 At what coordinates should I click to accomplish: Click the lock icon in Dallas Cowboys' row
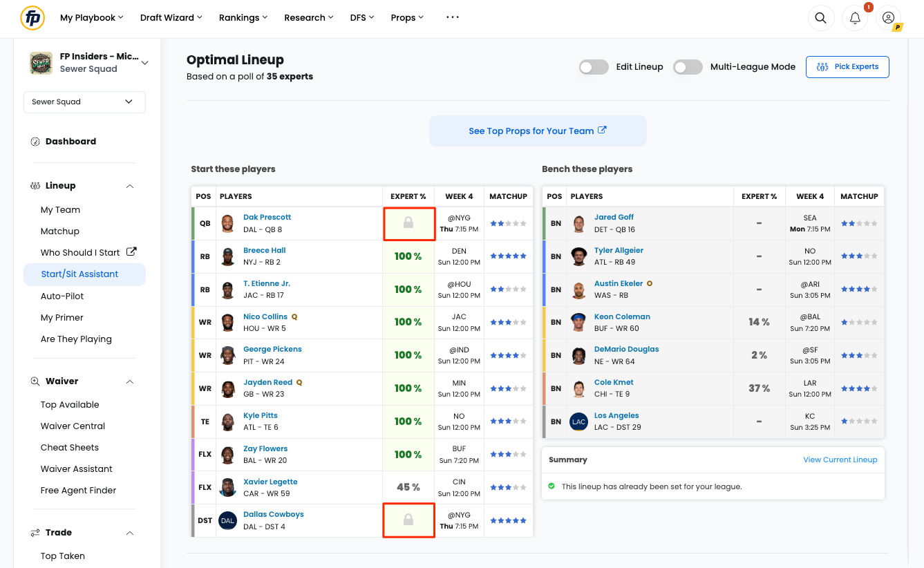pyautogui.click(x=408, y=520)
